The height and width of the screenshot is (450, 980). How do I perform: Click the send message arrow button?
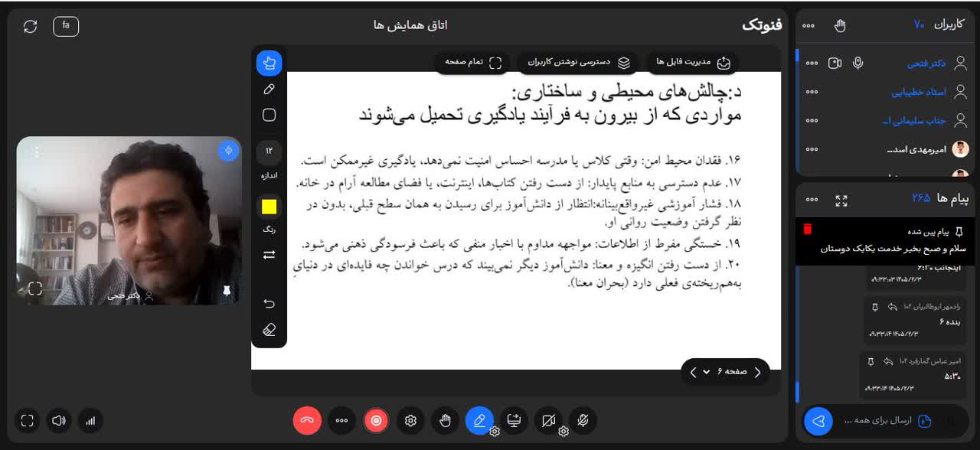coord(818,420)
